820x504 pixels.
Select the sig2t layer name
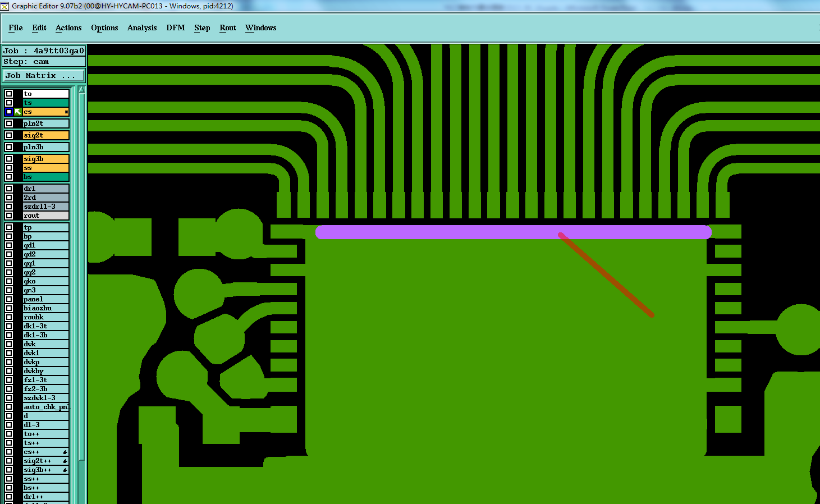coord(45,135)
